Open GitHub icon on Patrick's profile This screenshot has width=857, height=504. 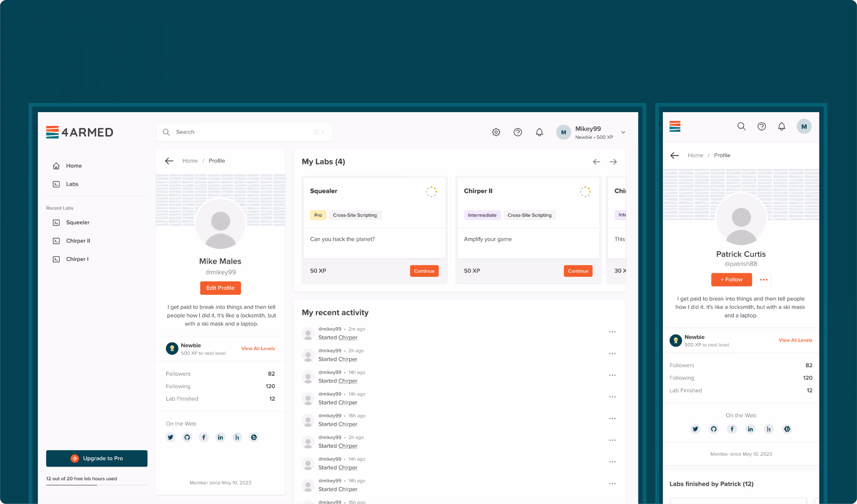click(714, 429)
